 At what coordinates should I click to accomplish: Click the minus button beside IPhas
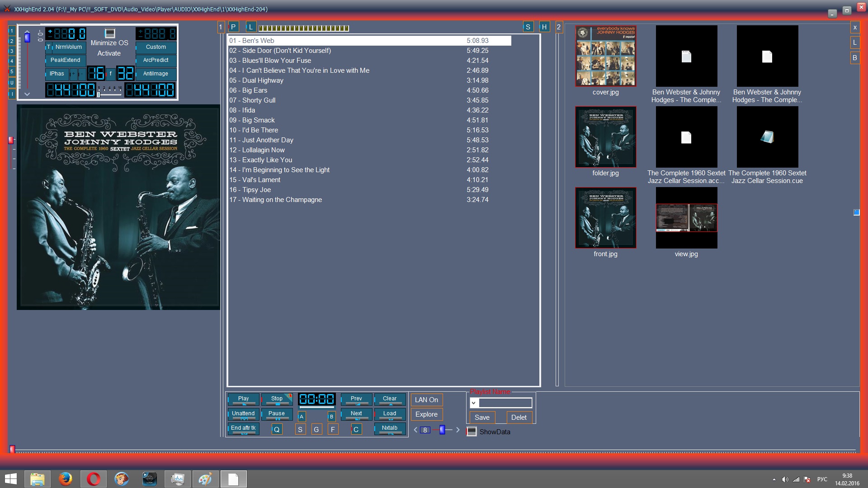coord(82,74)
